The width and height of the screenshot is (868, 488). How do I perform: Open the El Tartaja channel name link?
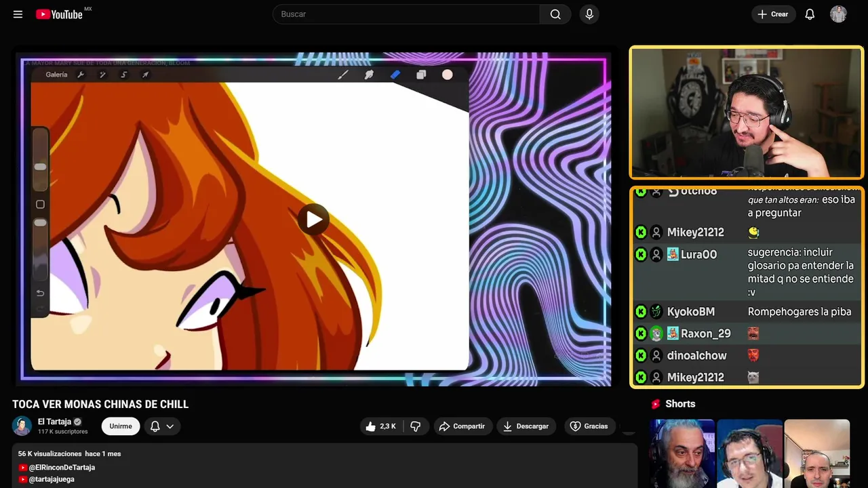tap(54, 422)
